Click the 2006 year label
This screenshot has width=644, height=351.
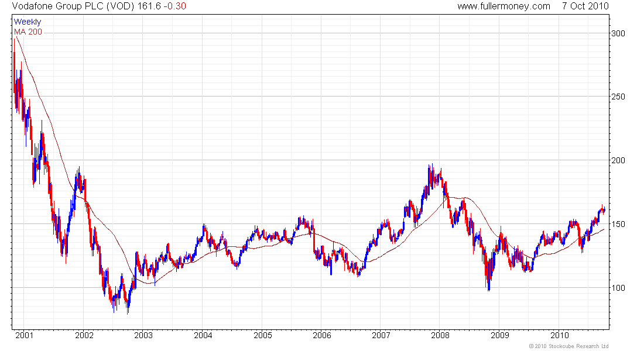(321, 335)
